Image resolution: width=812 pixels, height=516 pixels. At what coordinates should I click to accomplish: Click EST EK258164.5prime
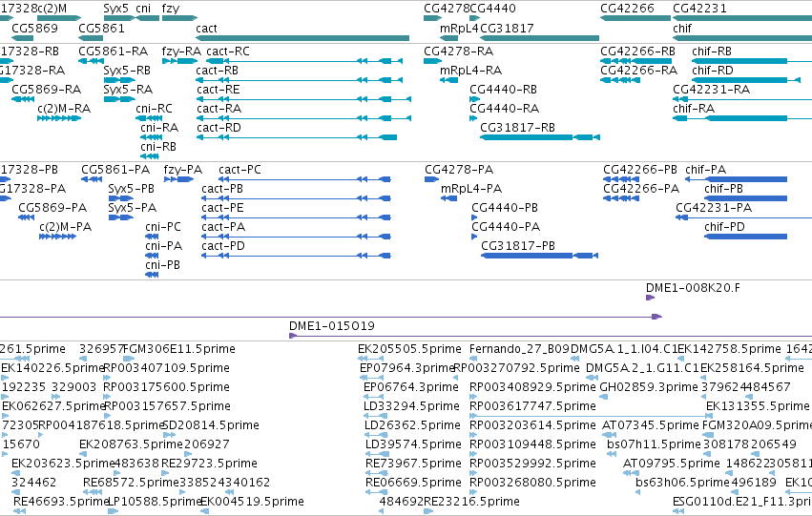704,378
